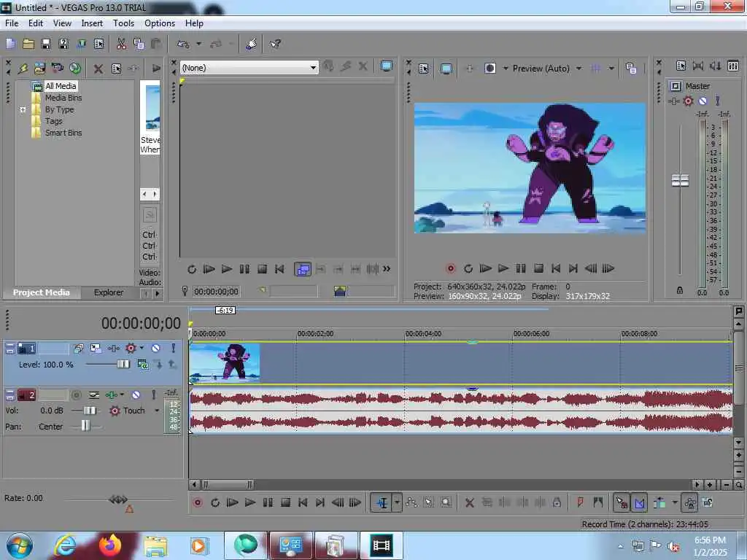The image size is (747, 560).
Task: Solo audio track 2
Action: pos(153,394)
